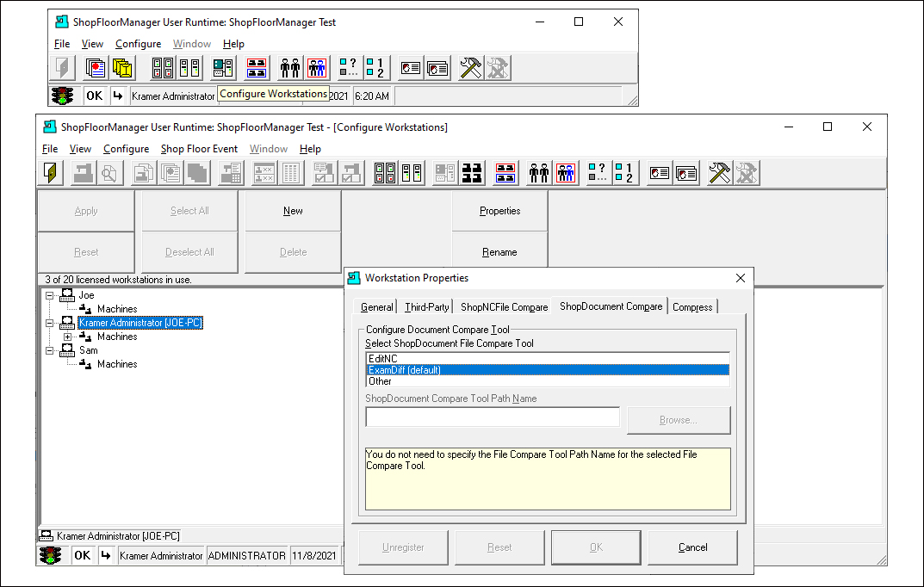Select the Sam workstation in tree
The height and width of the screenshot is (587, 924).
pyautogui.click(x=89, y=350)
